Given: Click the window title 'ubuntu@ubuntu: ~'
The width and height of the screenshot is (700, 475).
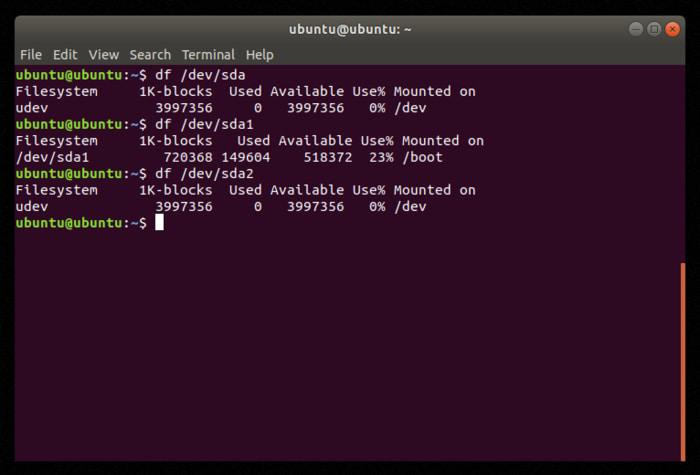Looking at the screenshot, I should 350,29.
